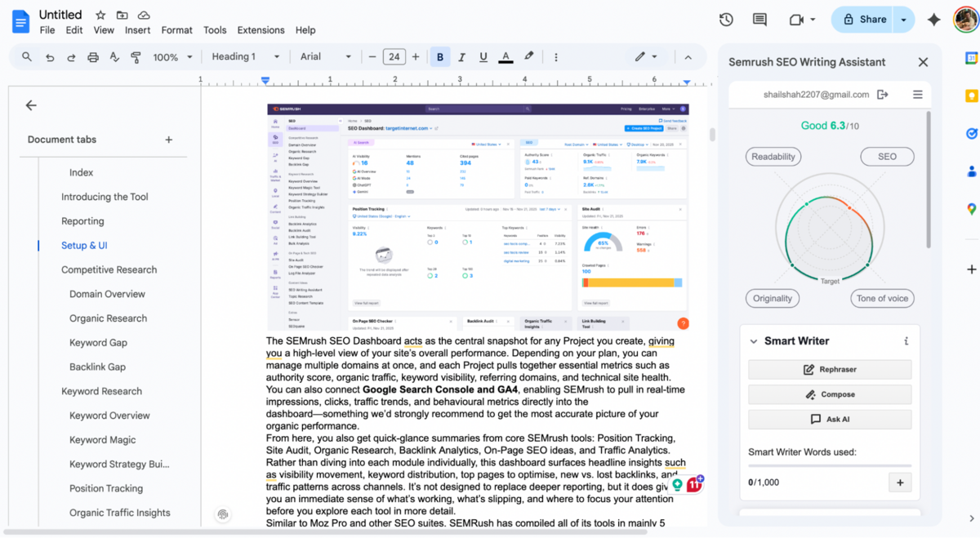Start a video call with the camera icon
The width and height of the screenshot is (980, 538).
(796, 20)
